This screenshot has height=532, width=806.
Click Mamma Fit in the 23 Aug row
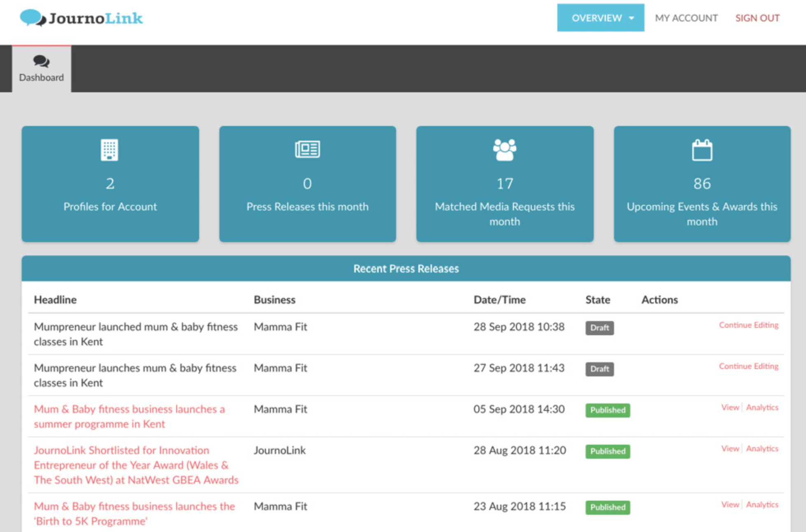pyautogui.click(x=280, y=506)
